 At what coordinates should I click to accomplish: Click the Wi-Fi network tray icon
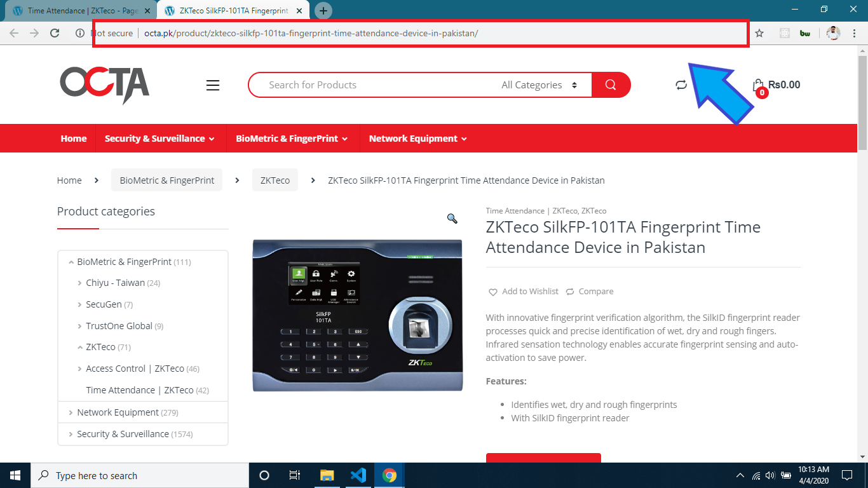point(756,475)
